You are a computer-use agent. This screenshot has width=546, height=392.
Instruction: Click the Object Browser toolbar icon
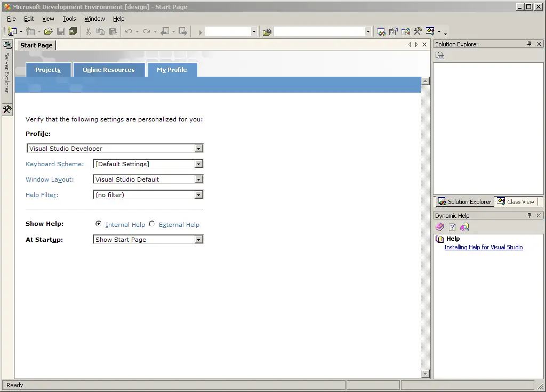coord(406,31)
